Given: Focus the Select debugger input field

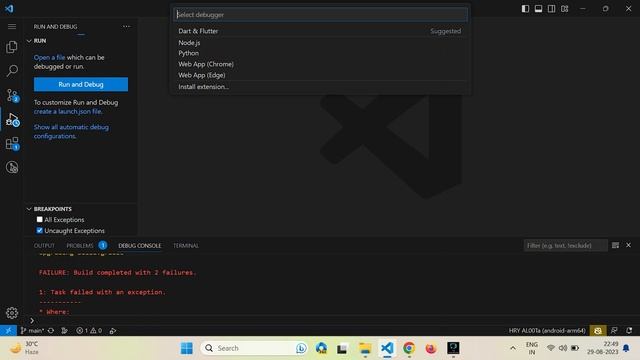Looking at the screenshot, I should 321,15.
